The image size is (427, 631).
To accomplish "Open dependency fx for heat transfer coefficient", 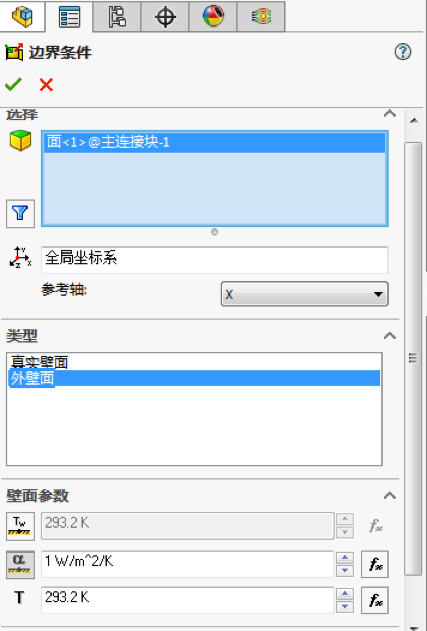I will [375, 565].
